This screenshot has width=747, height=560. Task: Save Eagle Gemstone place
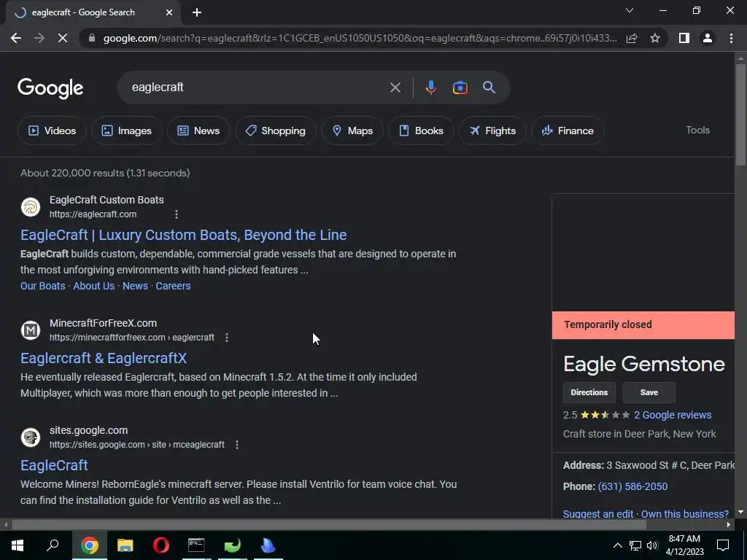point(649,392)
